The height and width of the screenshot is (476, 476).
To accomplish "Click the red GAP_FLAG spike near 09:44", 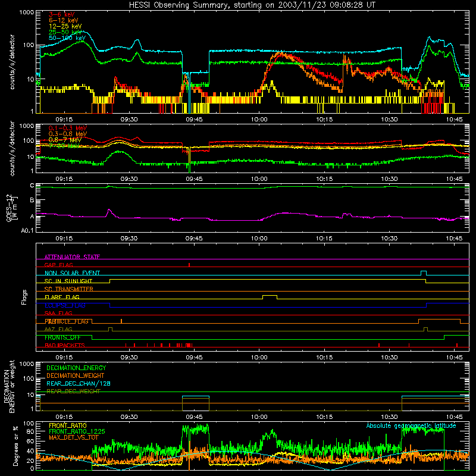I will [189, 265].
